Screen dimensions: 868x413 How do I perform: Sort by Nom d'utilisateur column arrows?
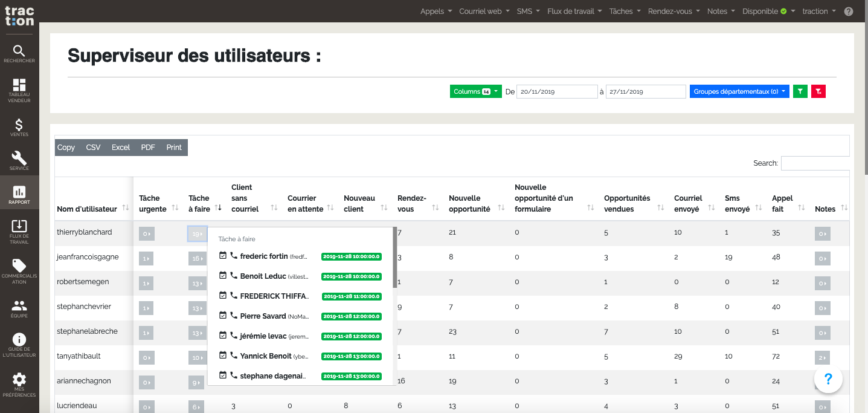pos(126,208)
